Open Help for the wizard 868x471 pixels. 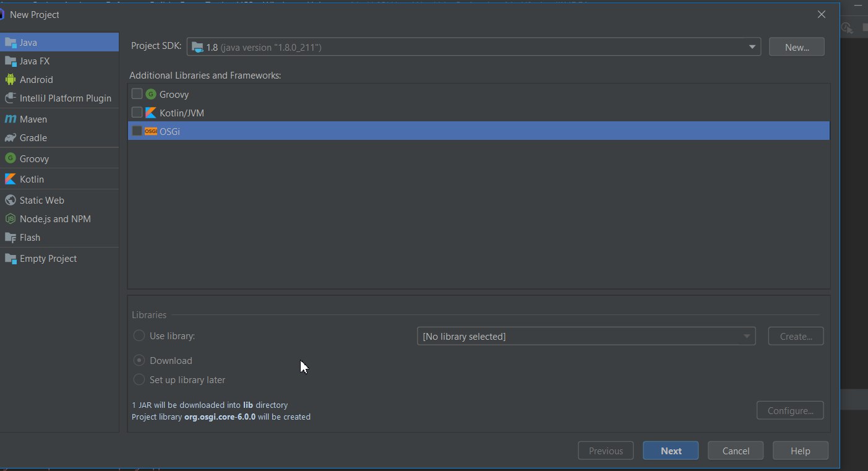click(800, 451)
